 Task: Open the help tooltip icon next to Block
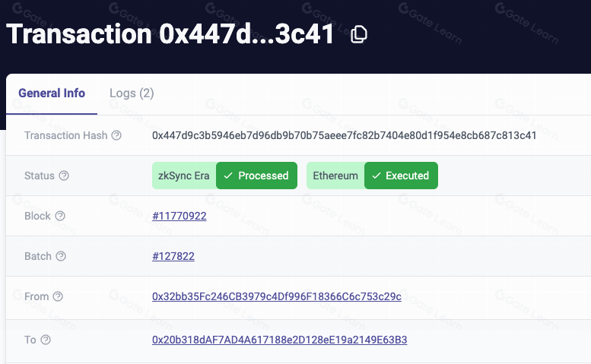coord(60,216)
